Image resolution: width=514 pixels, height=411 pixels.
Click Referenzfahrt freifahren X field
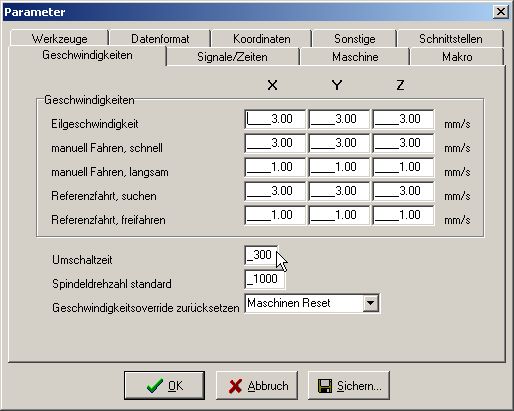275,215
